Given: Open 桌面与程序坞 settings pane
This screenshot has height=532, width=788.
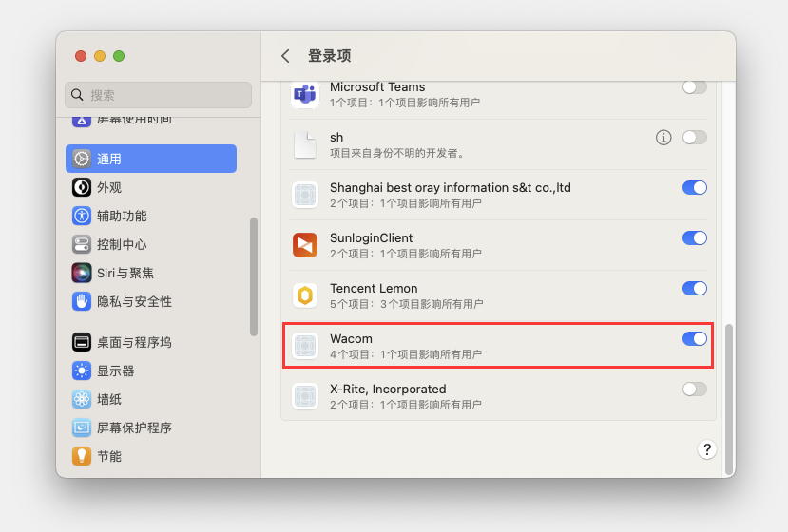Looking at the screenshot, I should pyautogui.click(x=151, y=342).
